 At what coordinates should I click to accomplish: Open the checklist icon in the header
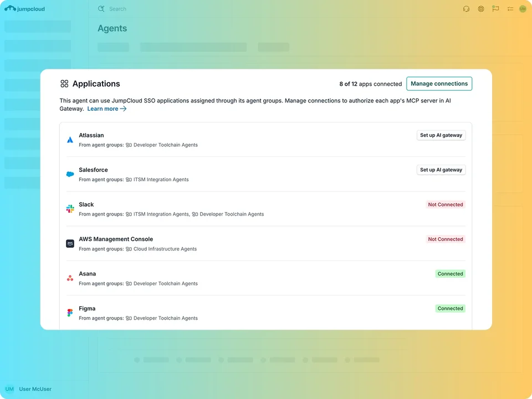[x=510, y=9]
